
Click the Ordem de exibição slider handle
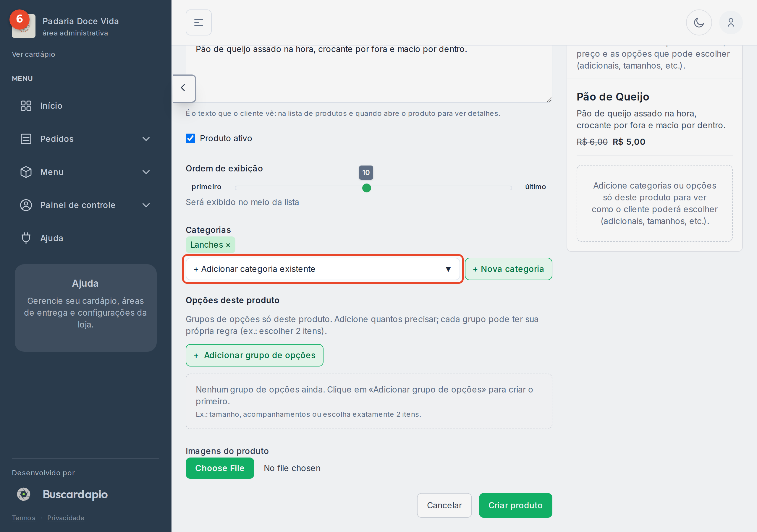coord(366,188)
